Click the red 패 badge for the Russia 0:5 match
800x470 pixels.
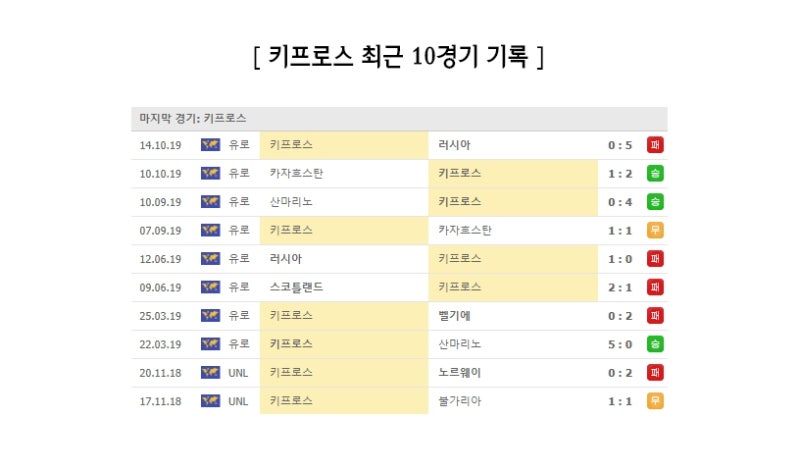(x=655, y=145)
